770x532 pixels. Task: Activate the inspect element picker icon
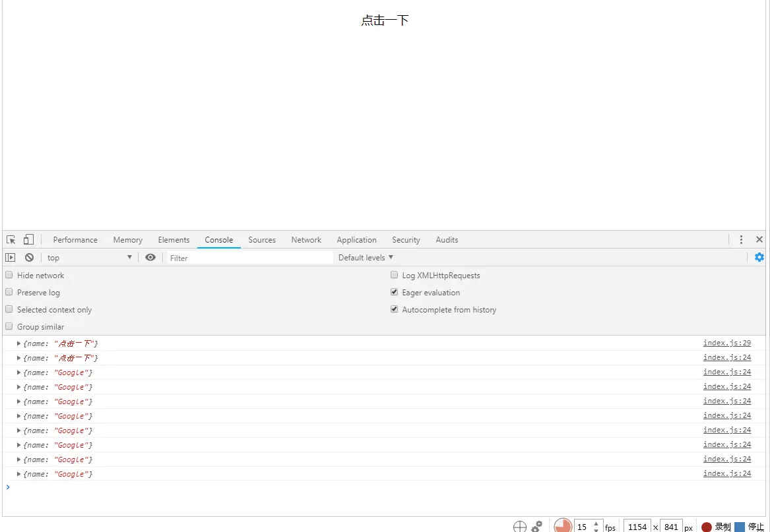(11, 240)
